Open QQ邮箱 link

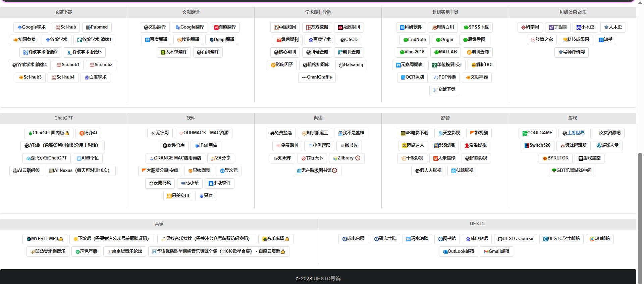[x=600, y=239]
